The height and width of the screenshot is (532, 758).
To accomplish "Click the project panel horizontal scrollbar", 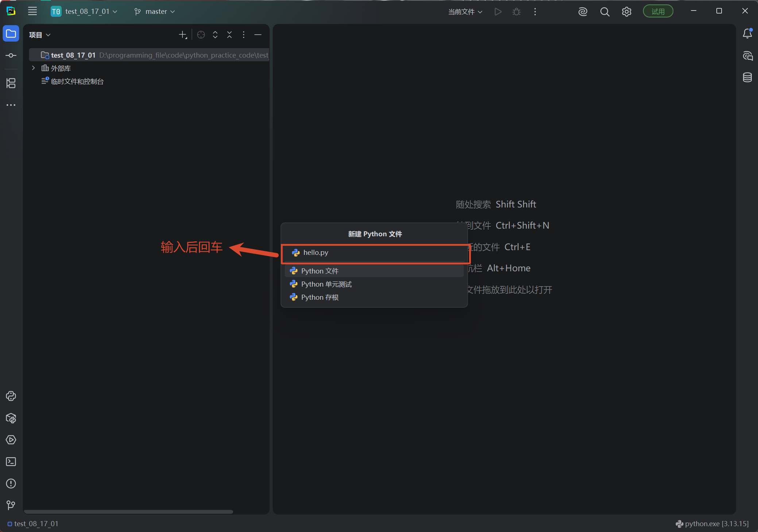I will (128, 512).
